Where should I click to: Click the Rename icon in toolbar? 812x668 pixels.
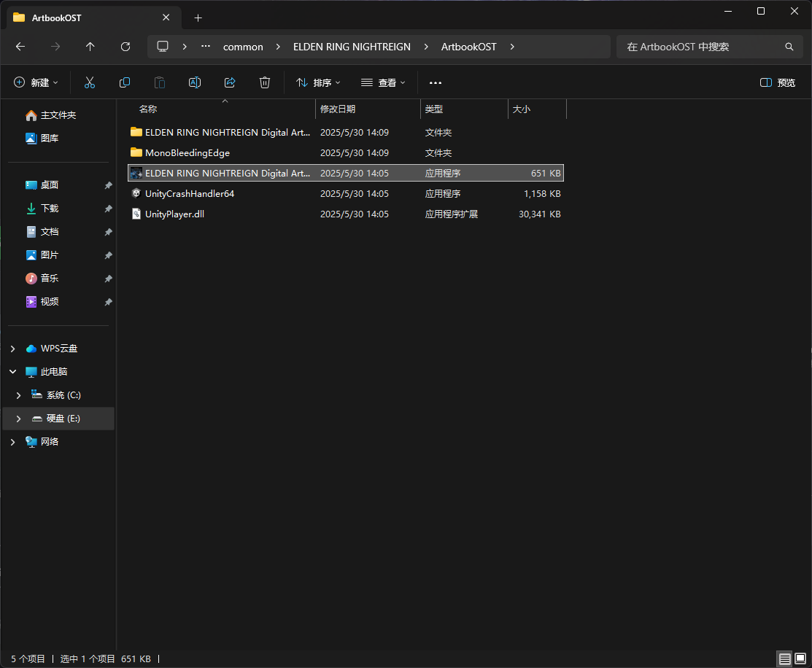point(195,82)
